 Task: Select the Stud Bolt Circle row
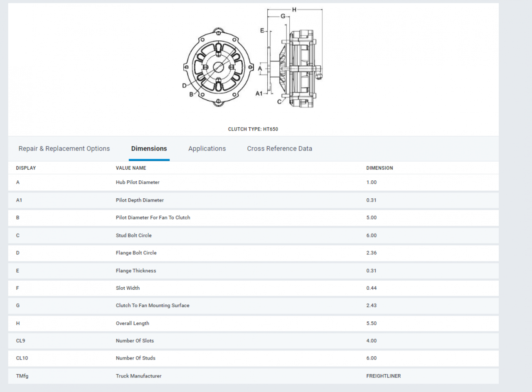click(x=134, y=235)
